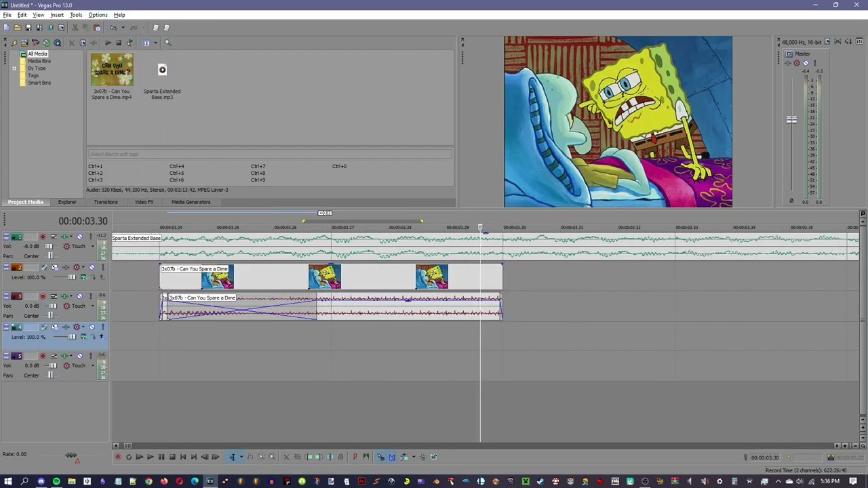This screenshot has height=488, width=868.
Task: Open Track Motion for video track 2
Action: 44,268
